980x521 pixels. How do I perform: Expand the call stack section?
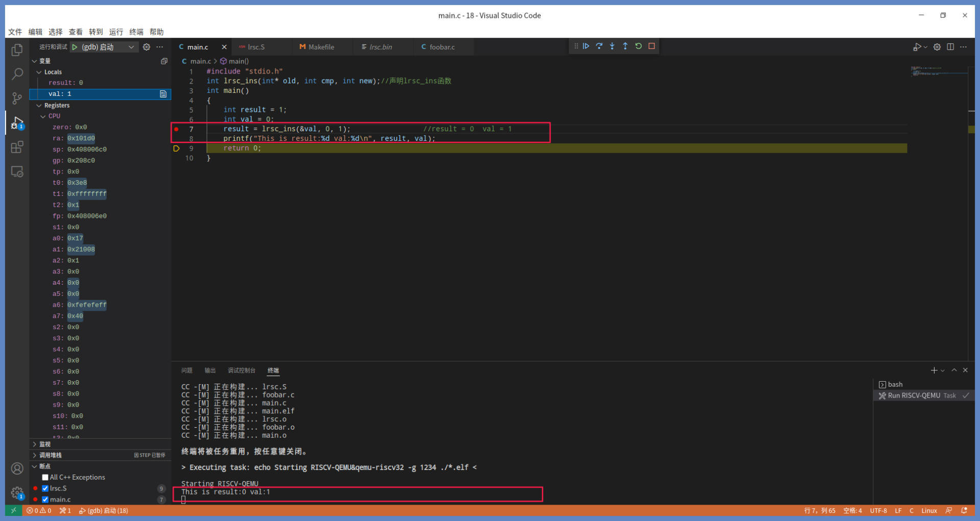pos(35,455)
